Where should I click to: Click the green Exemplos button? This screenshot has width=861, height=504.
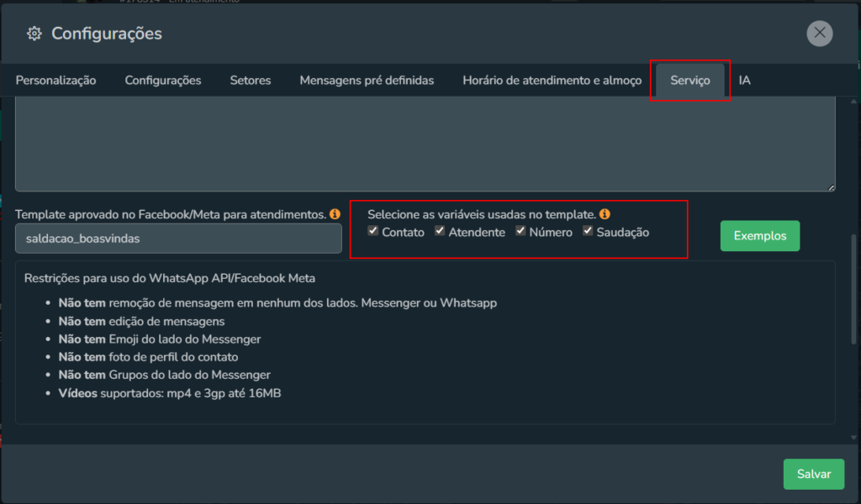pos(760,236)
